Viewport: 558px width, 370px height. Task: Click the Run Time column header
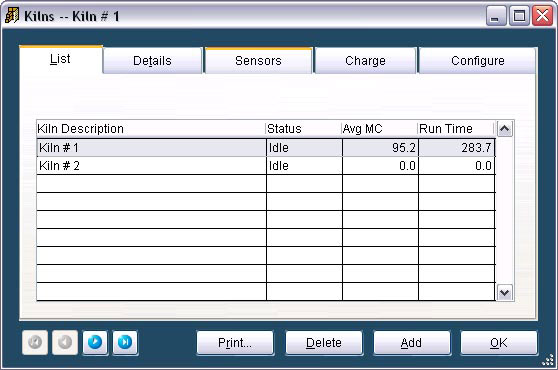click(456, 129)
